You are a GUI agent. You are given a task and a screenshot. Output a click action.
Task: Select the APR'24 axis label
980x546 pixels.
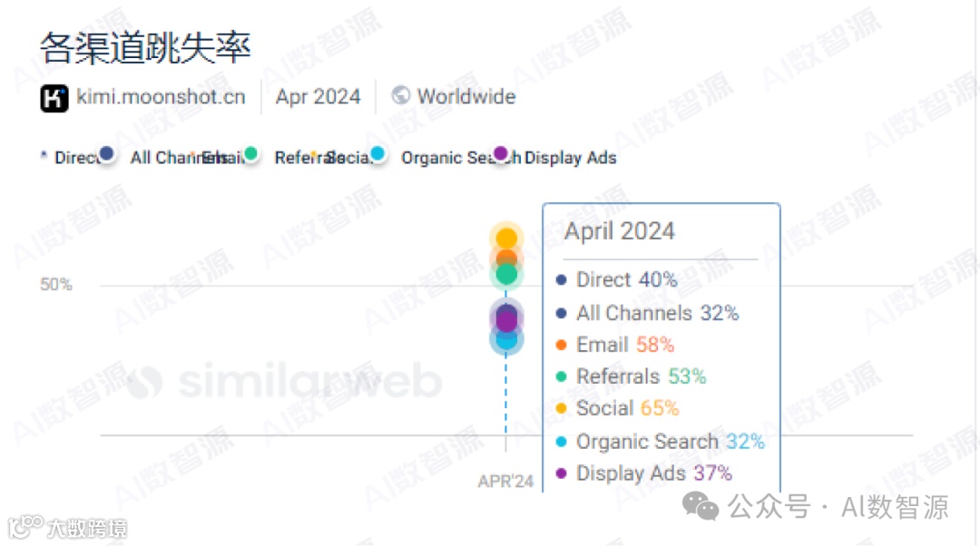coord(505,482)
